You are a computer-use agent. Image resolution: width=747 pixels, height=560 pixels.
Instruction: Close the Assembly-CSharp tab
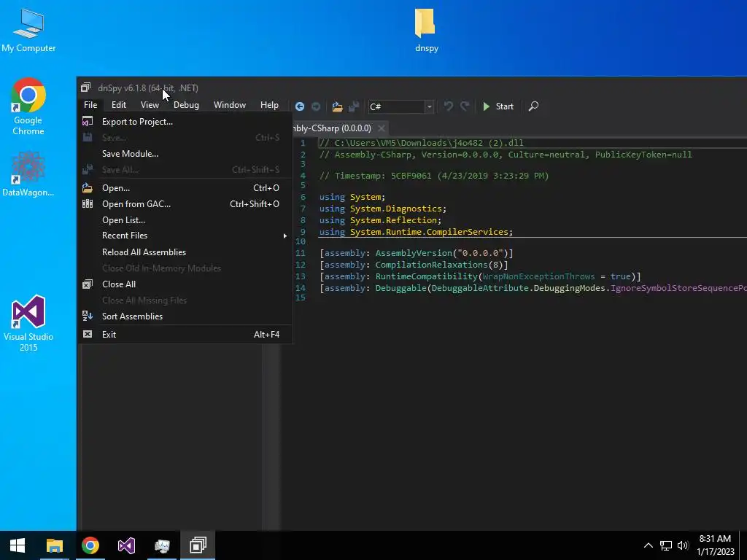pyautogui.click(x=381, y=128)
